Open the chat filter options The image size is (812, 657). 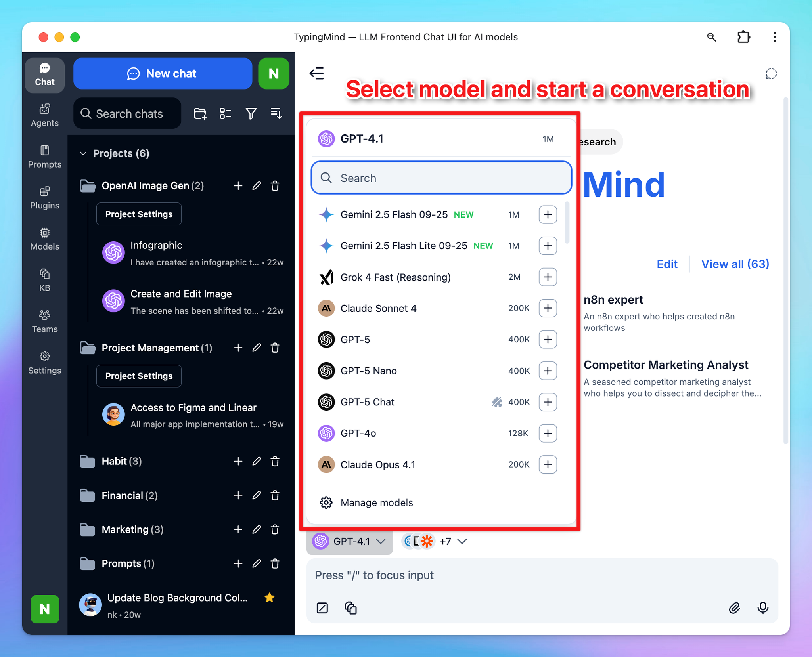[251, 113]
